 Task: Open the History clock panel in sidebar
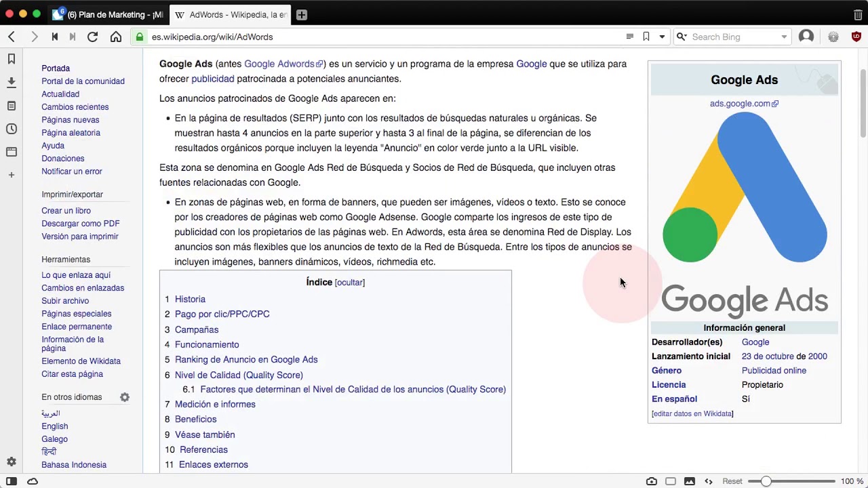(x=12, y=129)
